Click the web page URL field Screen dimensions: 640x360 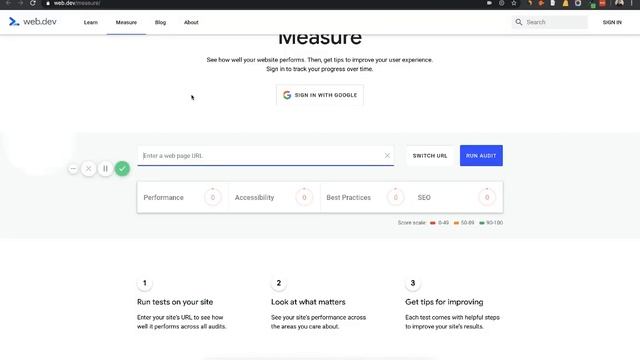click(x=265, y=156)
